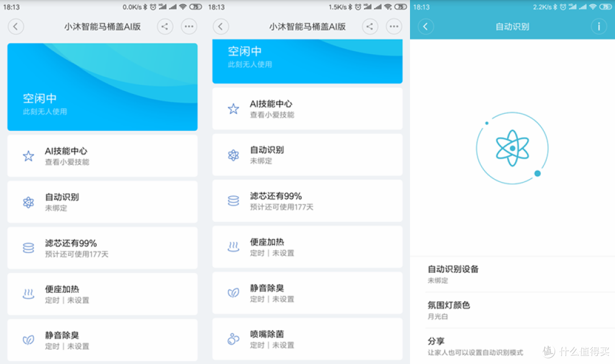Tap heating icon of 便座加热 in middle screen
The height and width of the screenshot is (364, 615).
click(233, 247)
